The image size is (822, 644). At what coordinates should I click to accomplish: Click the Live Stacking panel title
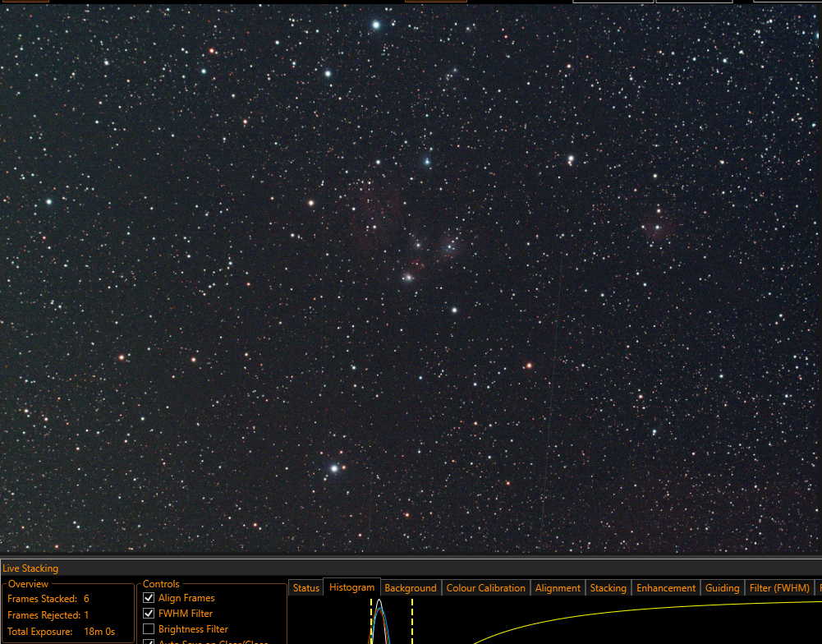30,568
